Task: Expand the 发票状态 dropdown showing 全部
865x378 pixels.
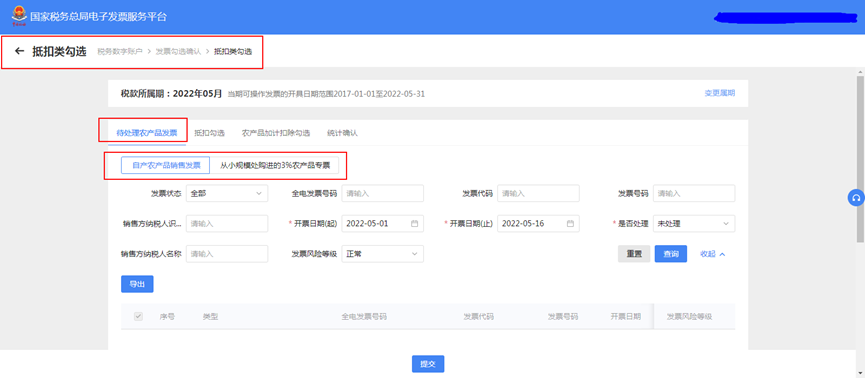Action: point(227,193)
